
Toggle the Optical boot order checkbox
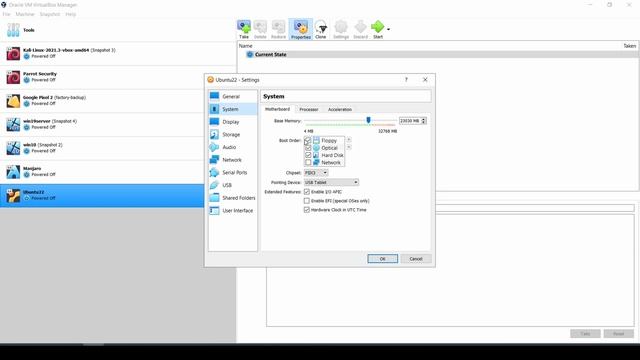[x=308, y=148]
